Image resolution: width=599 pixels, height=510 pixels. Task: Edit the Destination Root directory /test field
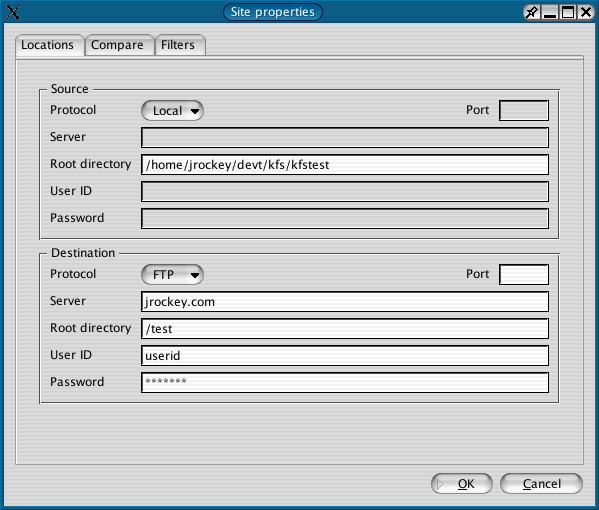[x=345, y=329]
